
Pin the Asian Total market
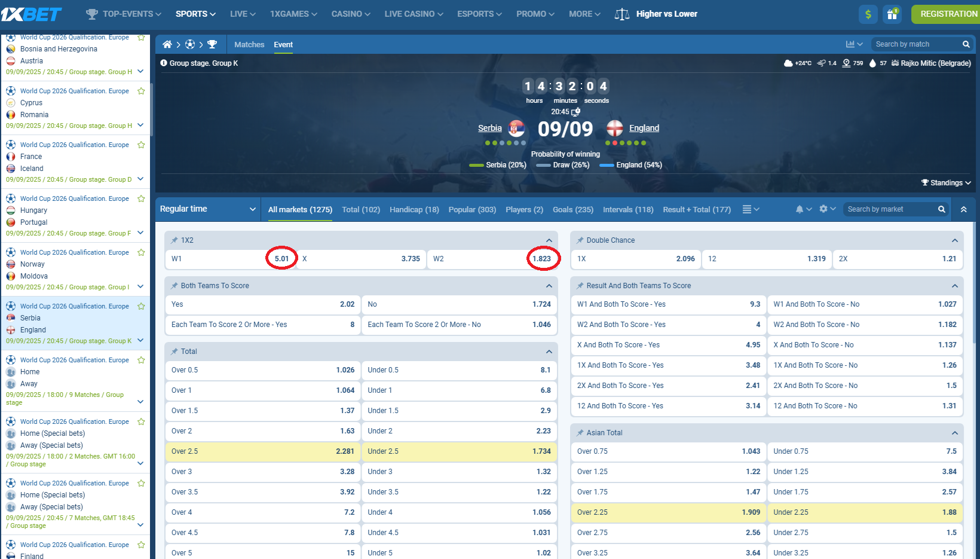580,433
